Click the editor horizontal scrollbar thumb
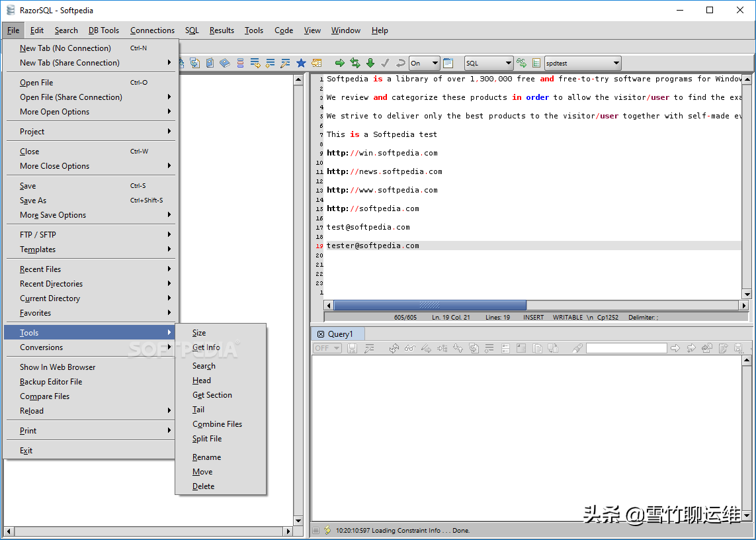 click(x=430, y=305)
